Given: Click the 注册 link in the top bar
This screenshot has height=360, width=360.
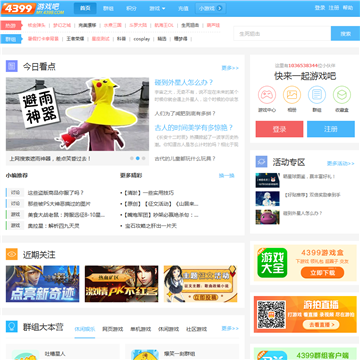Looking at the screenshot, I should click(334, 8).
